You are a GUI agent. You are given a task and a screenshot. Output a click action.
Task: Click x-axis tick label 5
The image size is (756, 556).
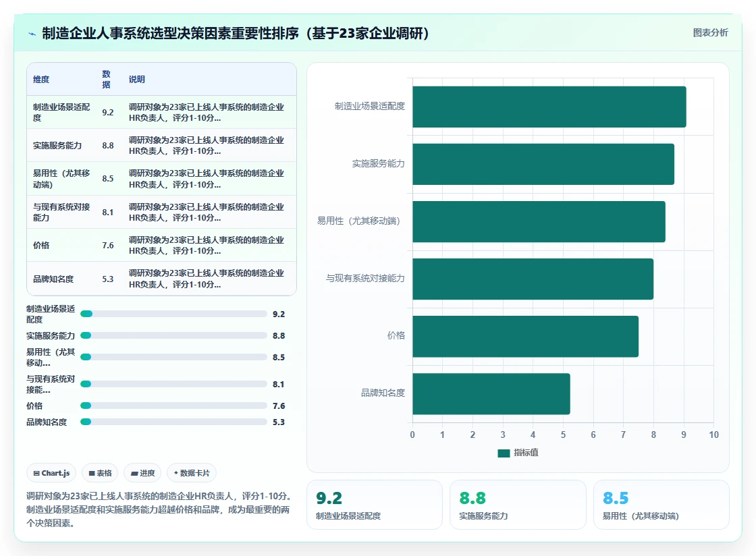tap(563, 435)
